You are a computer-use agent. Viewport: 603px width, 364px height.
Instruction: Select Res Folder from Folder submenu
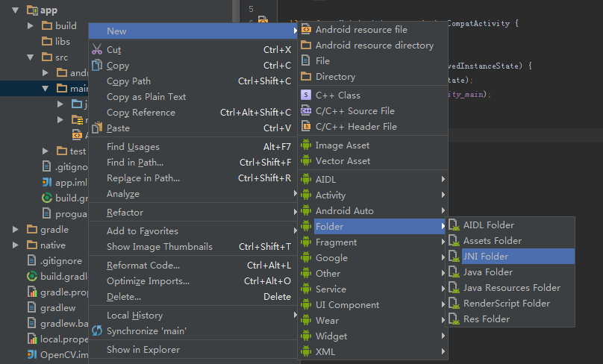coord(486,319)
